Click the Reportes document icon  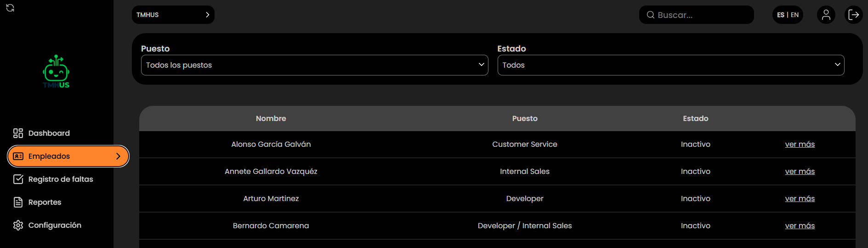click(18, 202)
